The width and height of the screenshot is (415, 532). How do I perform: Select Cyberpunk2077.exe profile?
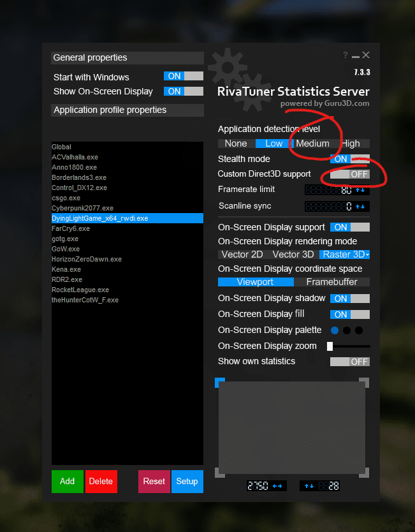click(x=127, y=208)
